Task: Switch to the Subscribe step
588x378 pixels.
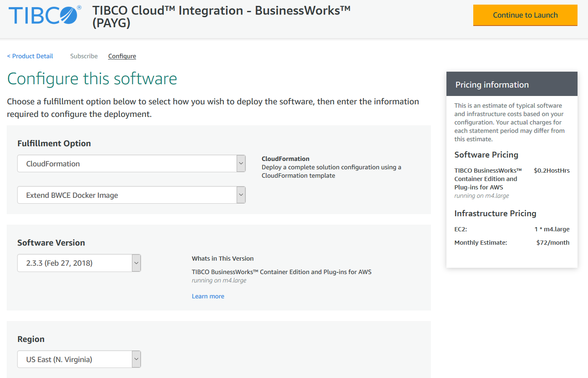Action: [84, 56]
